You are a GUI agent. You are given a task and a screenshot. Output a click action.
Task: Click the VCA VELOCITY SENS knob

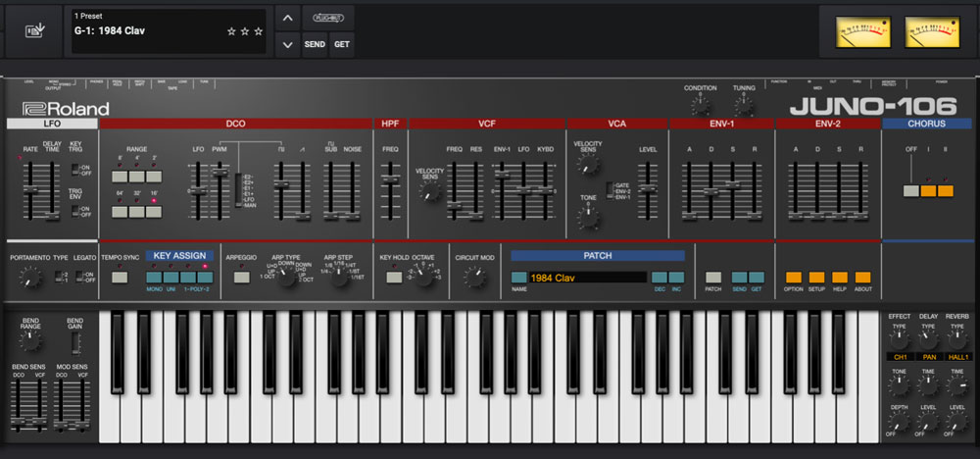[x=587, y=165]
